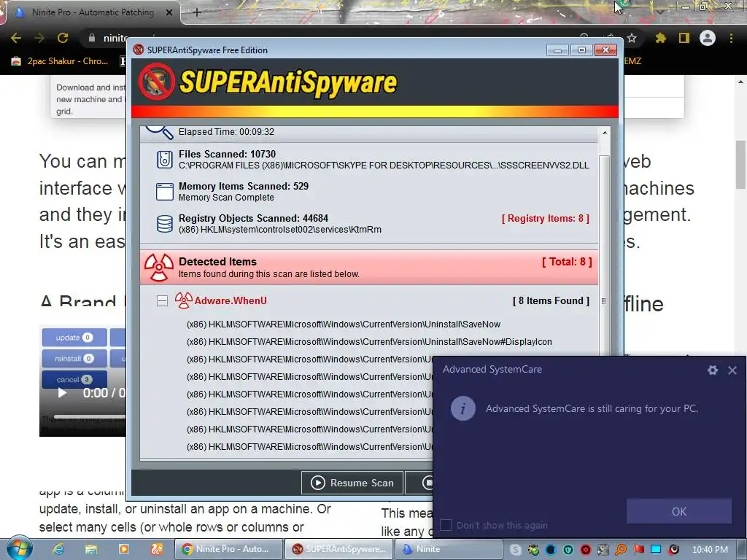Launch Internet Explorer from taskbar

[x=58, y=549]
